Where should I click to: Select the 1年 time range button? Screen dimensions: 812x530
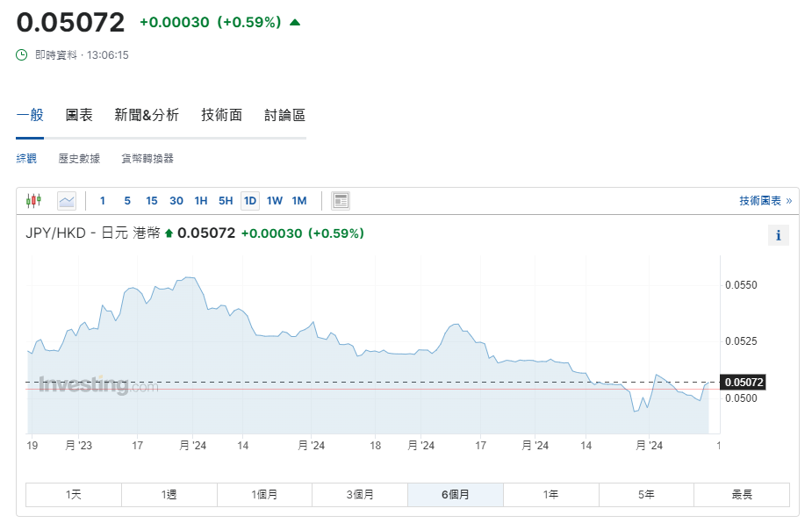click(550, 495)
